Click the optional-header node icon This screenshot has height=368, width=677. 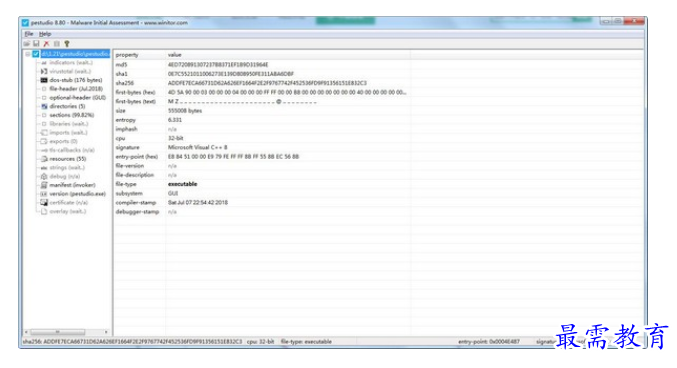tap(44, 98)
